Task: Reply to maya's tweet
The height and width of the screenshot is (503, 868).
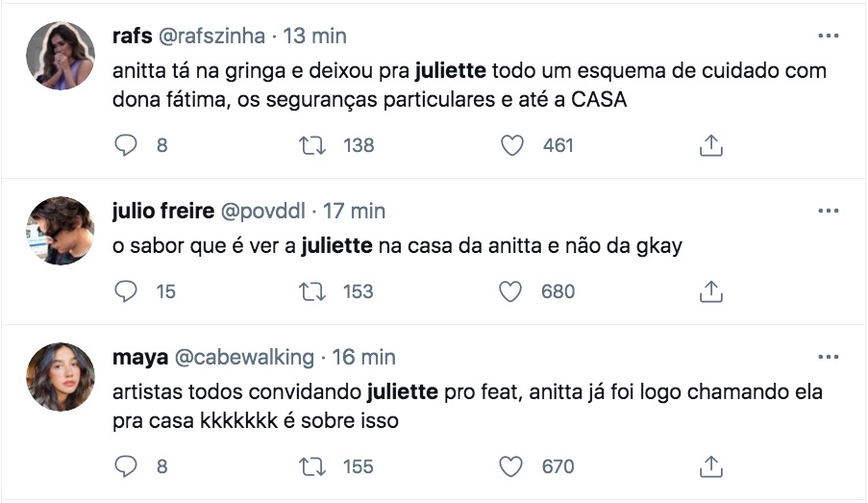Action: (127, 466)
